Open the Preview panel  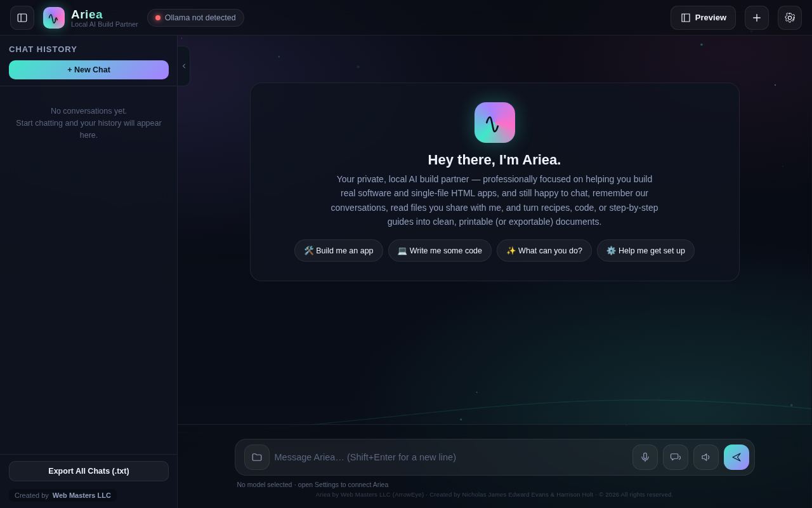tap(703, 18)
